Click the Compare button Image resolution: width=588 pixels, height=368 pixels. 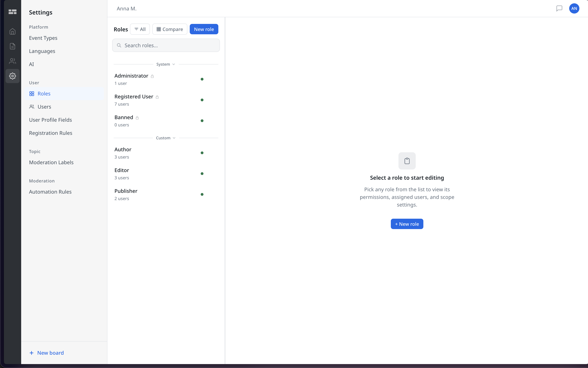click(x=170, y=29)
